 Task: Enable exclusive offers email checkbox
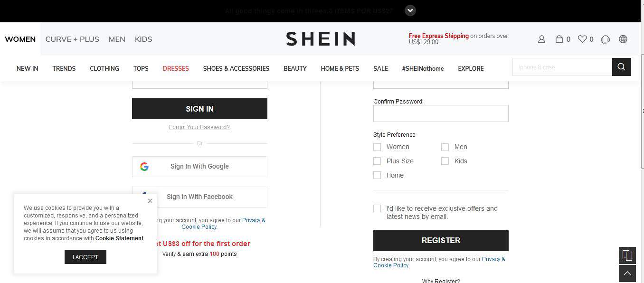[377, 208]
